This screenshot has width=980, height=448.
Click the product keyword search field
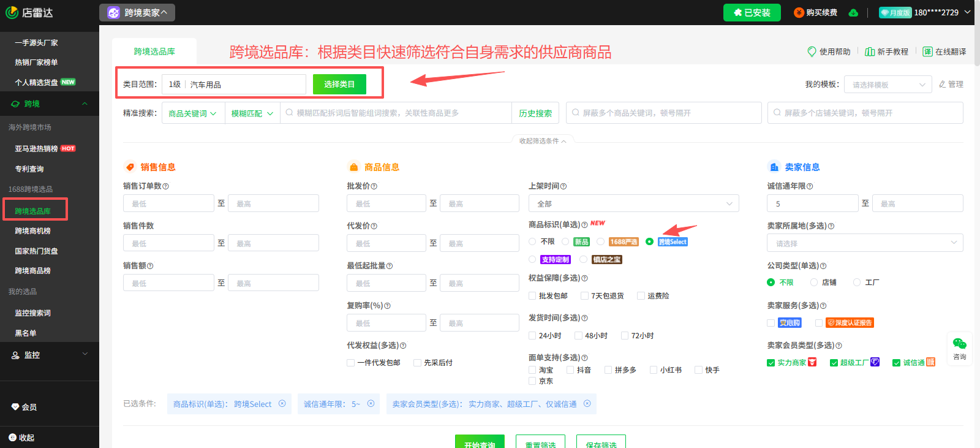tap(398, 113)
